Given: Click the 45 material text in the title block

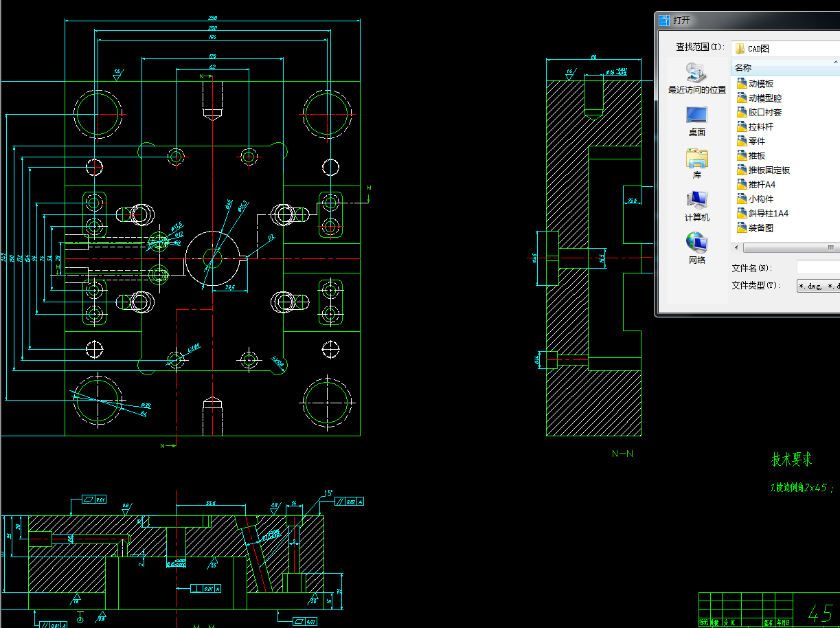Looking at the screenshot, I should point(819,613).
